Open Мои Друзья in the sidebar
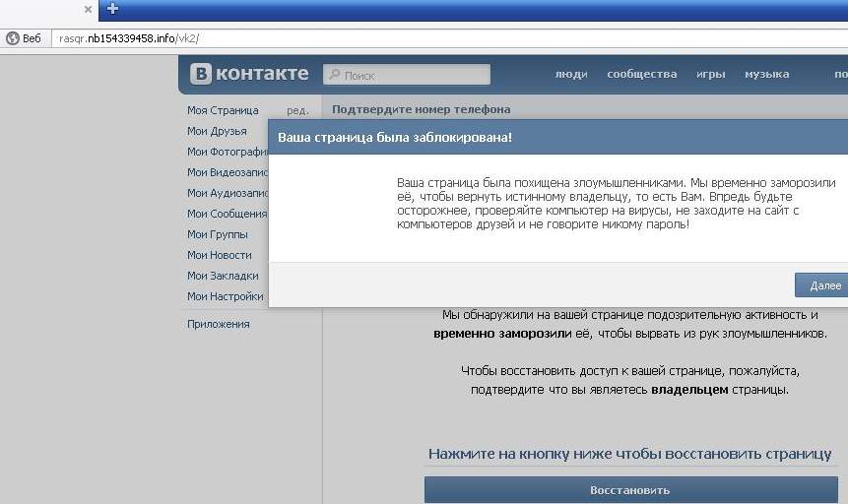The width and height of the screenshot is (848, 504). point(217,131)
